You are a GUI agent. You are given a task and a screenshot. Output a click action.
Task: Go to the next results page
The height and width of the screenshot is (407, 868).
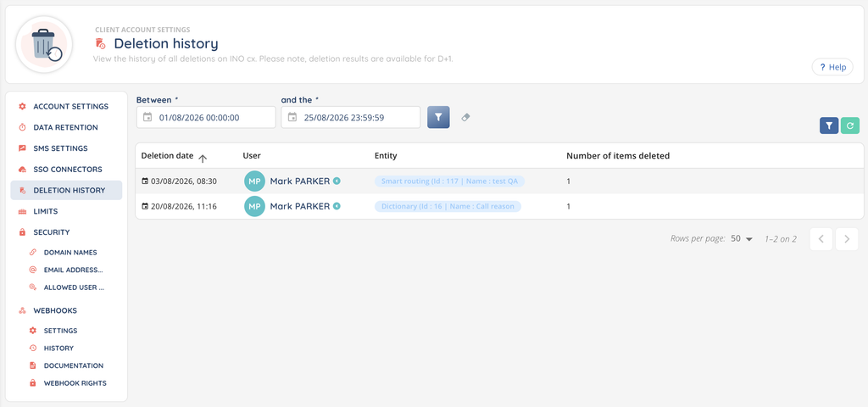(847, 239)
